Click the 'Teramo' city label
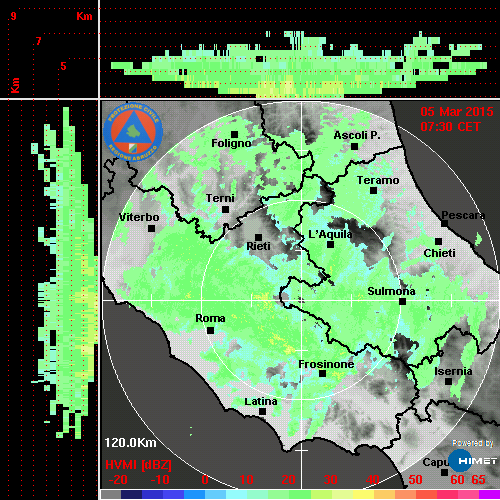This screenshot has height=500, width=500. point(378,180)
